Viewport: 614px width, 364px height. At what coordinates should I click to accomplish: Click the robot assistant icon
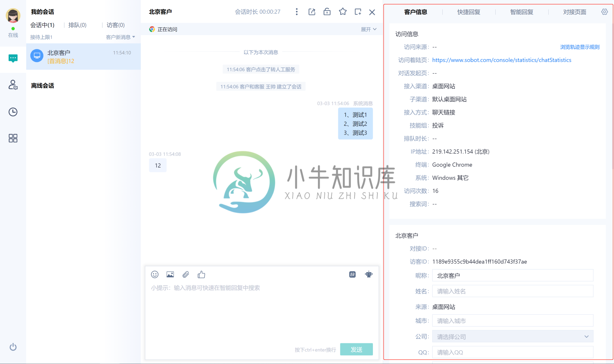369,274
